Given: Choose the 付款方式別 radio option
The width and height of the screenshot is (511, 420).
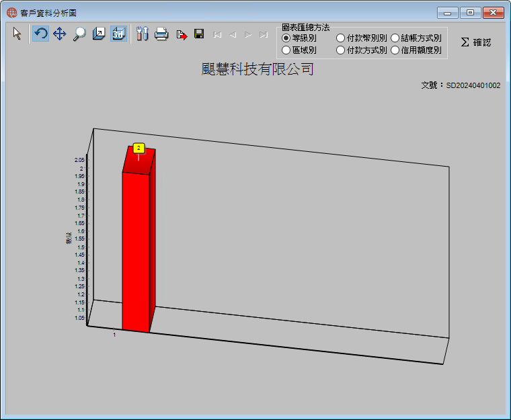Looking at the screenshot, I should point(362,50).
